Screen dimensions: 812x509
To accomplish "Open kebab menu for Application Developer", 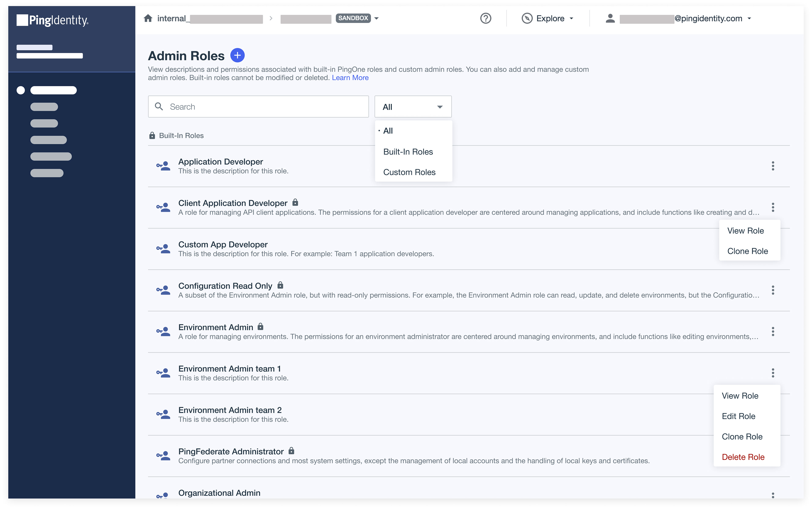I will click(773, 166).
